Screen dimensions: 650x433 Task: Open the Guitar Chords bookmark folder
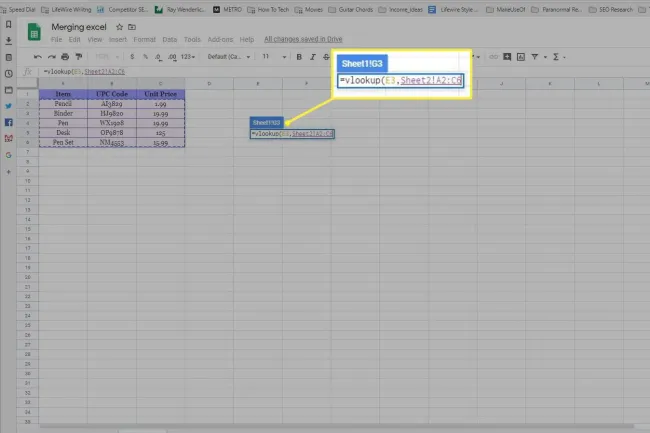(x=351, y=9)
